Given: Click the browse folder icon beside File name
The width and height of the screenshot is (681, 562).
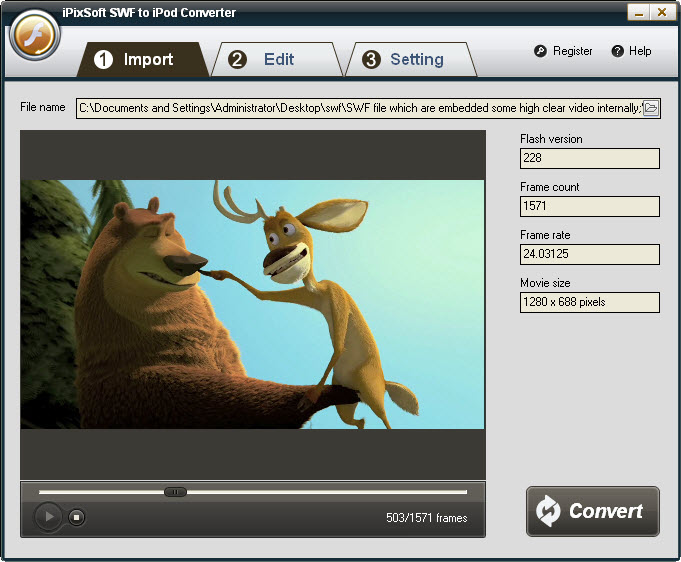Looking at the screenshot, I should pos(651,108).
